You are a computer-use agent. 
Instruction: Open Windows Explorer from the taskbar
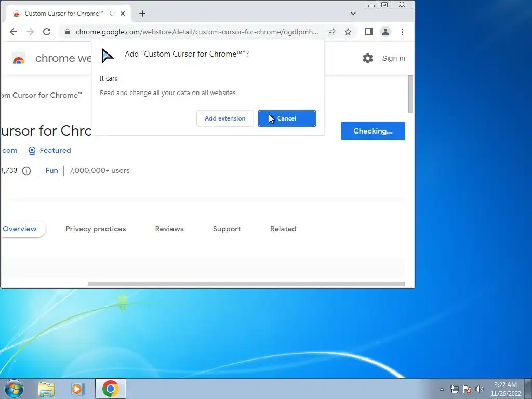pos(46,389)
